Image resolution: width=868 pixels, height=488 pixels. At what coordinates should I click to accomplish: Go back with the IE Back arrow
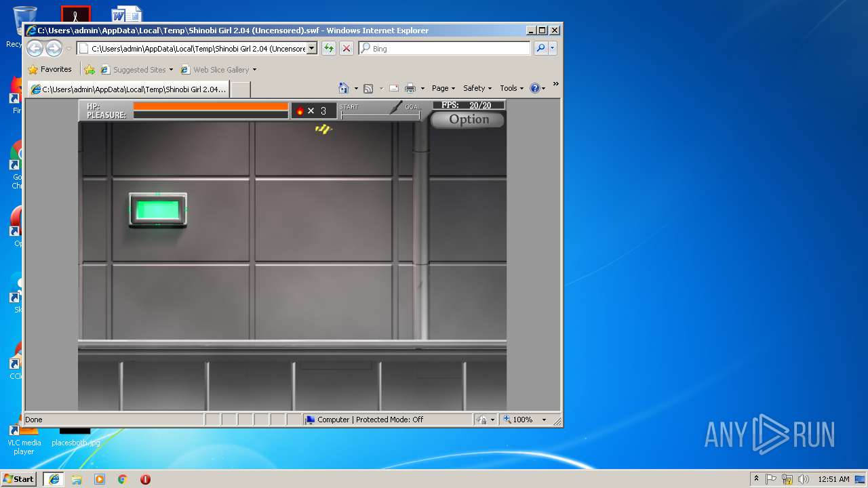(35, 48)
